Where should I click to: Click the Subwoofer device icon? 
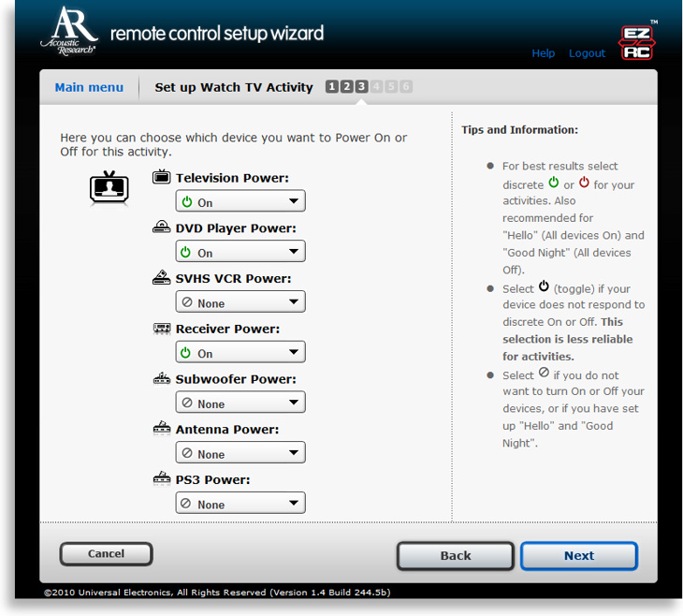[161, 379]
